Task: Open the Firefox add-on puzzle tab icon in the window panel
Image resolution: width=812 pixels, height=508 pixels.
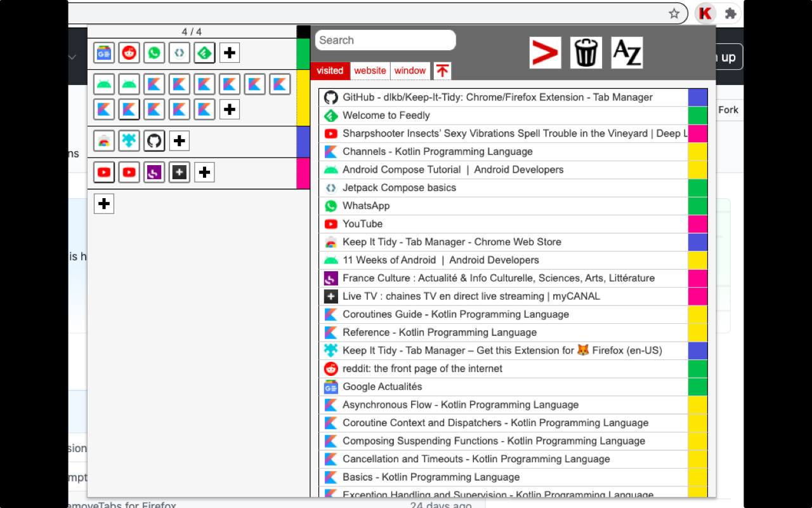Action: [x=129, y=140]
